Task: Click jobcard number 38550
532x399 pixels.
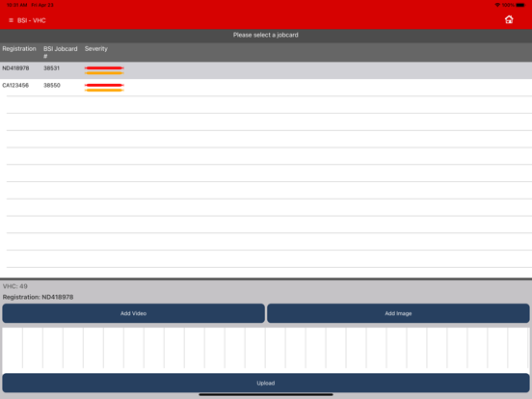Action: point(52,85)
